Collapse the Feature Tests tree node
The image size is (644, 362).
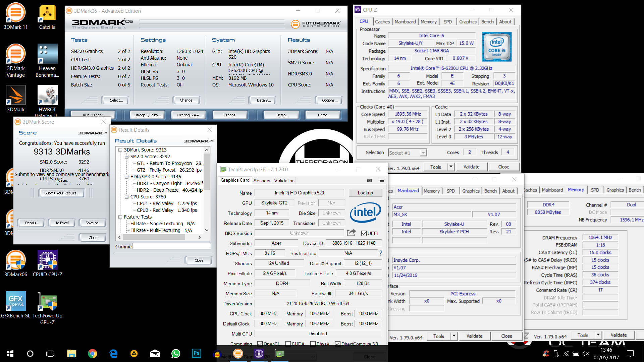click(120, 217)
